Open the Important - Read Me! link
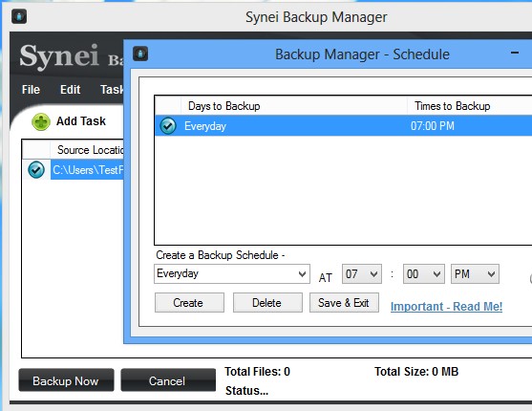 (x=446, y=307)
